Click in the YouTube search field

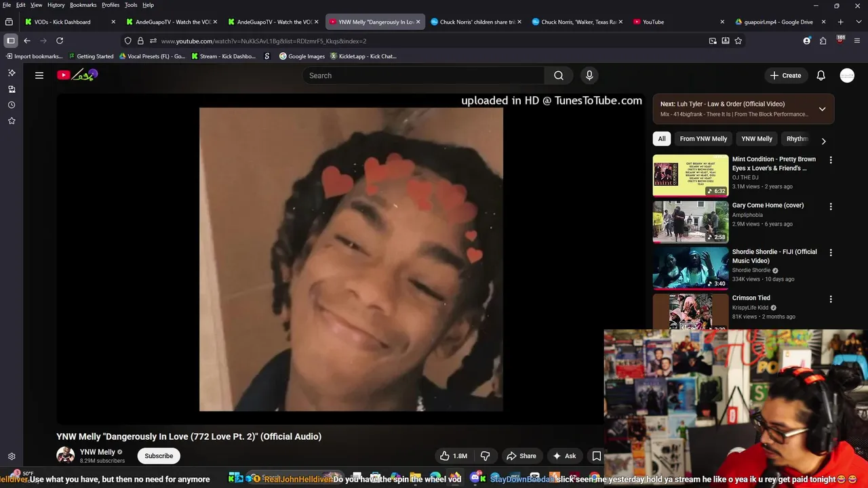(424, 75)
